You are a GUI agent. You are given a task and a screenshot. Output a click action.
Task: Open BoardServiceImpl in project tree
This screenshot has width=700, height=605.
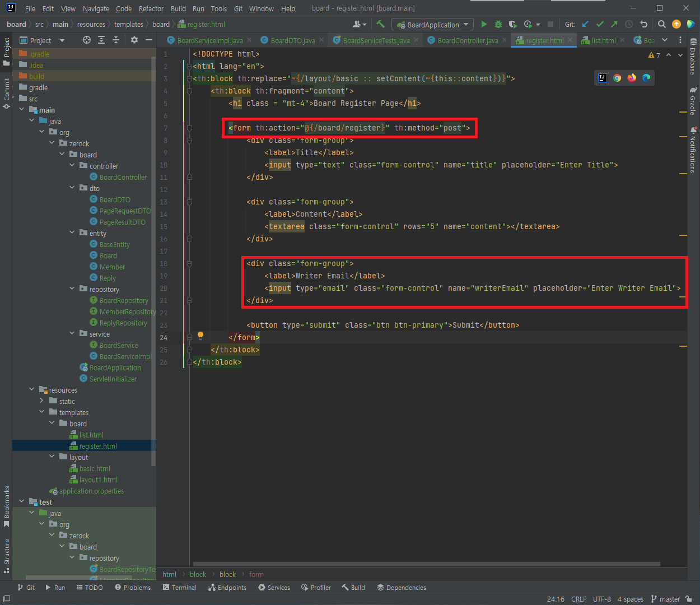point(120,356)
